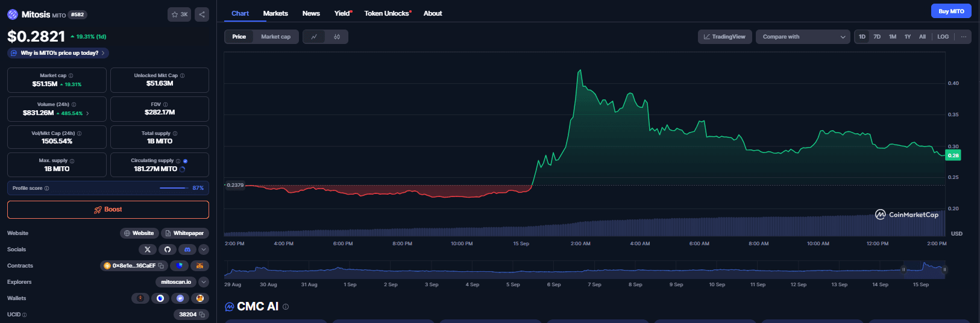Open 'Why is MITO's price up today?'
The height and width of the screenshot is (323, 980).
[59, 53]
